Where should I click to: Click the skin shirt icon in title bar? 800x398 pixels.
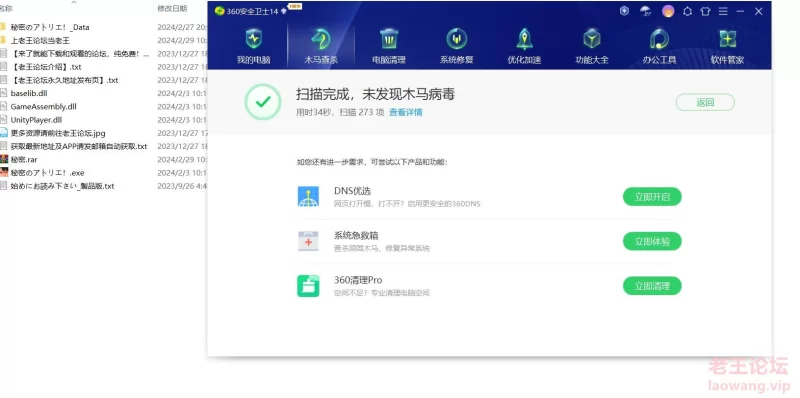[x=705, y=11]
